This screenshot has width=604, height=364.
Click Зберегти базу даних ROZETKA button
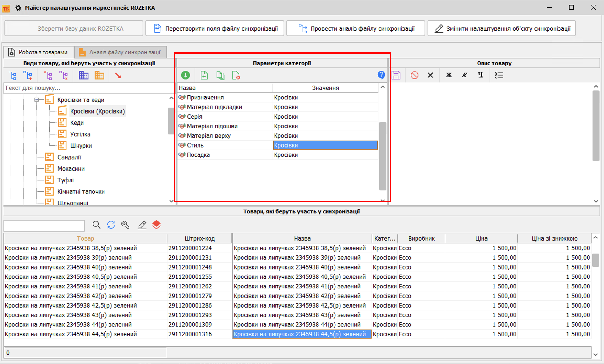(74, 28)
